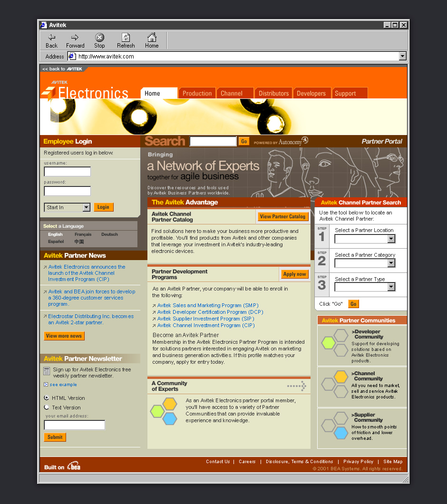Select the HTML Version radio button
447x504 pixels.
(x=47, y=398)
